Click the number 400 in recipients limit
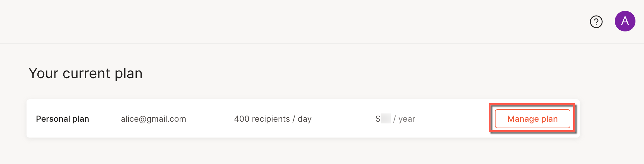Screen dimensions: 644x164 coord(242,119)
